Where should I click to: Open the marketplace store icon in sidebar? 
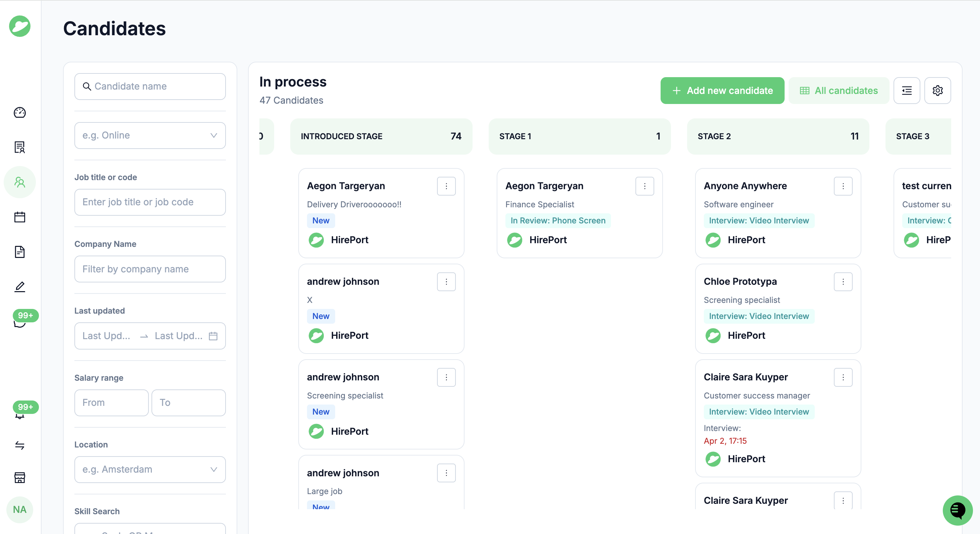tap(20, 477)
